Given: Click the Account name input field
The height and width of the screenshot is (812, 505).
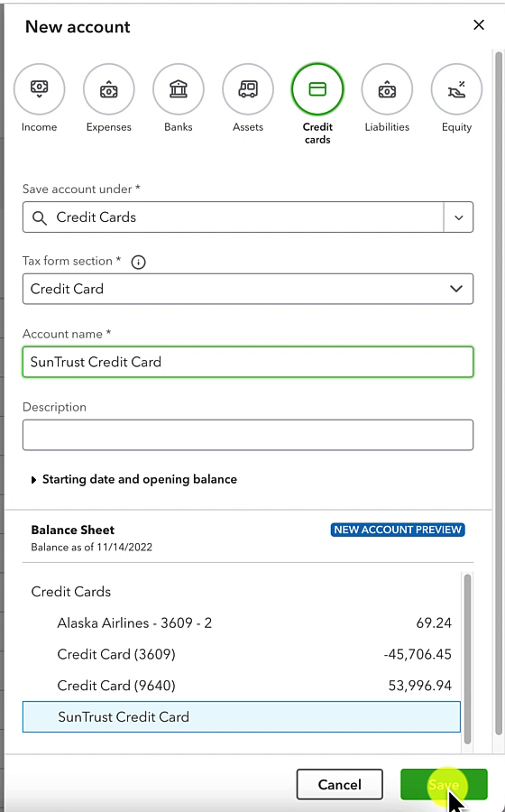Looking at the screenshot, I should coord(248,362).
